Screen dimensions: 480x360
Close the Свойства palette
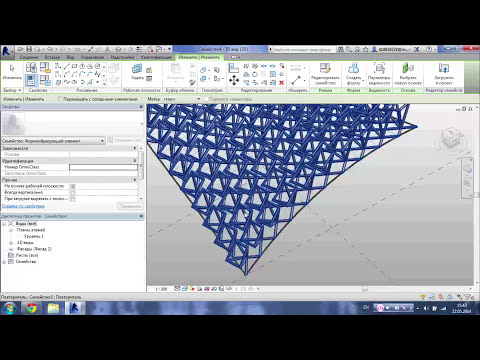[x=141, y=107]
